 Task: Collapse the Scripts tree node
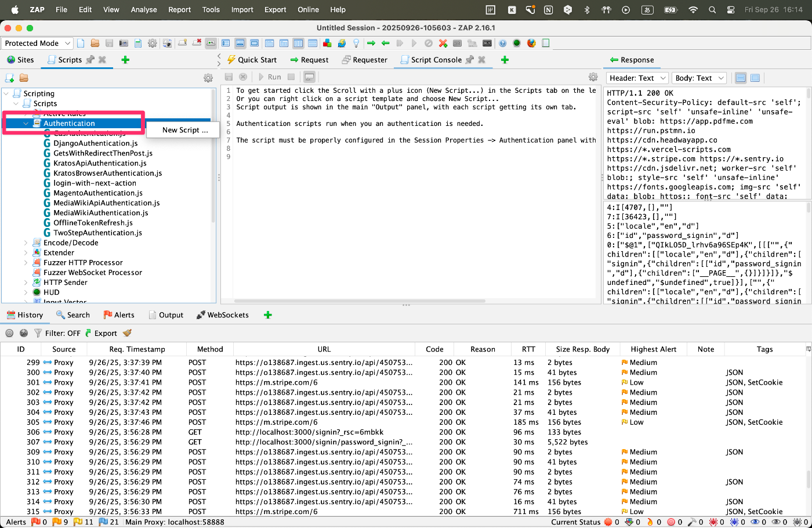[16, 103]
